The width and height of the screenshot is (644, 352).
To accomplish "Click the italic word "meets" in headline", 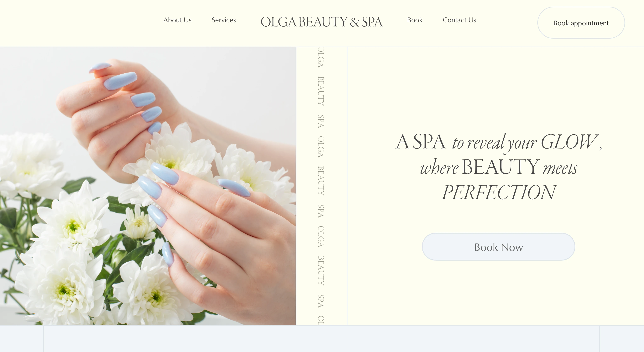I will coord(560,168).
